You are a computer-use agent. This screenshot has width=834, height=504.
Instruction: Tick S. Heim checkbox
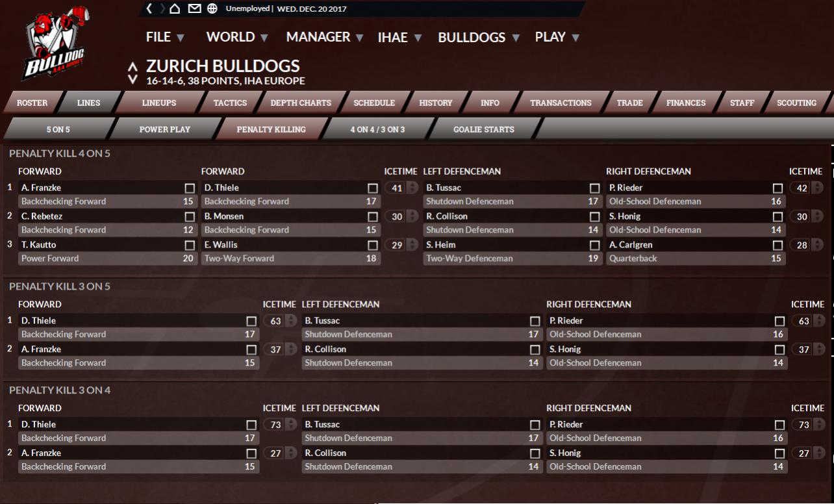point(594,245)
